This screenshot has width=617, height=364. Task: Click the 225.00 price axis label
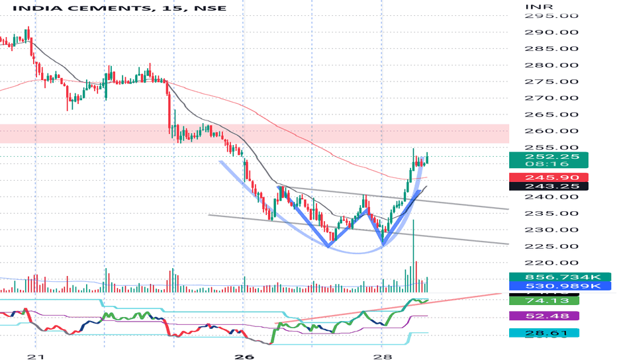click(x=551, y=247)
